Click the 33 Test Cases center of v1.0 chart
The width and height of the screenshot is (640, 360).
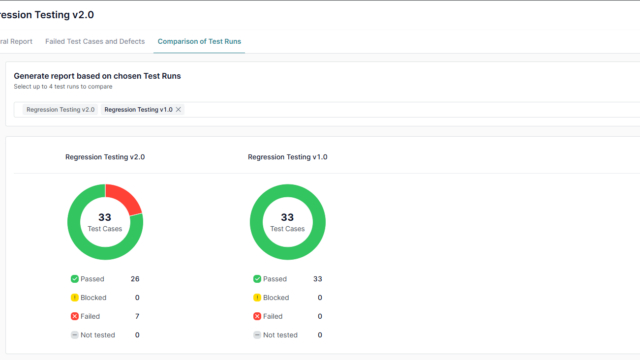pyautogui.click(x=287, y=222)
